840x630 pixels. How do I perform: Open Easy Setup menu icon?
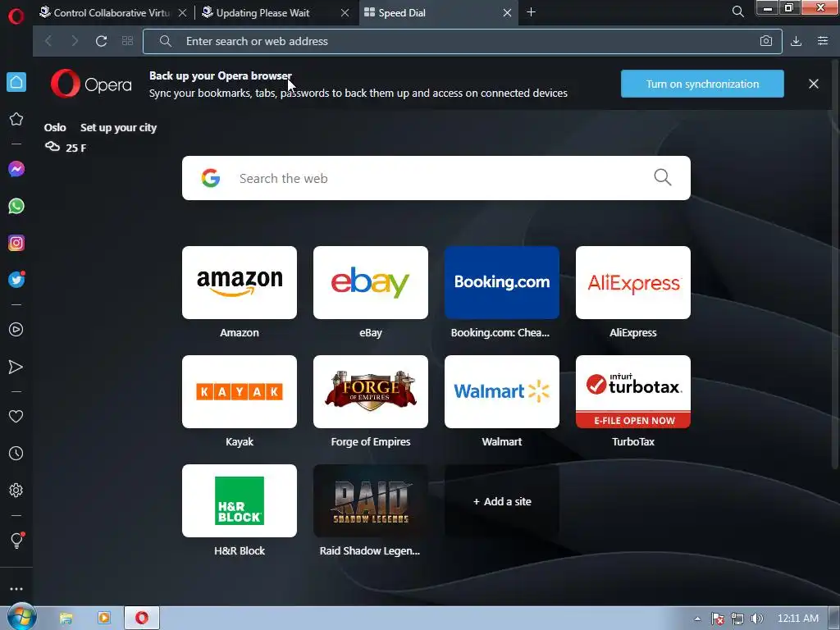point(823,41)
